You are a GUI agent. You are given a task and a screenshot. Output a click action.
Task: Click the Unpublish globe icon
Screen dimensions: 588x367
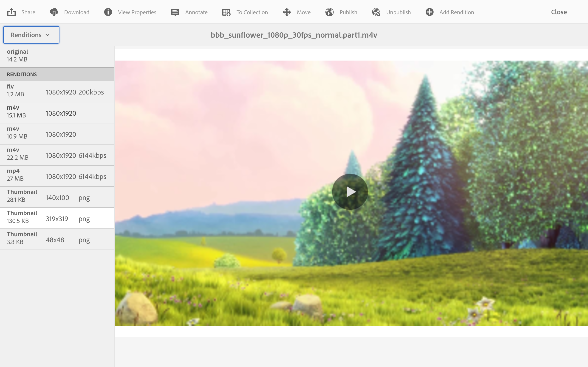tap(376, 12)
